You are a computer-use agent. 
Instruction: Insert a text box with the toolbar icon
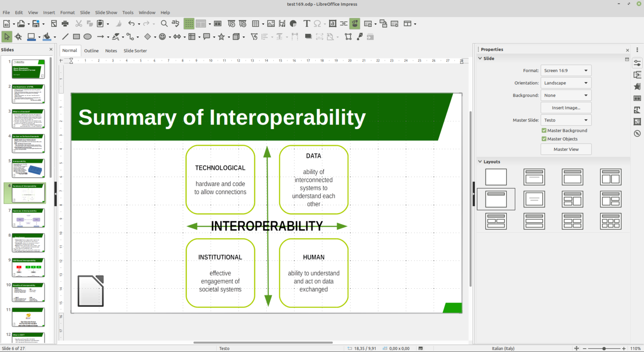click(307, 24)
